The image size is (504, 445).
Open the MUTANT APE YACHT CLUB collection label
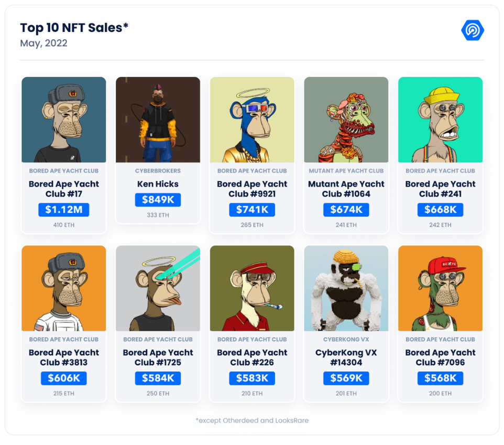pyautogui.click(x=346, y=171)
